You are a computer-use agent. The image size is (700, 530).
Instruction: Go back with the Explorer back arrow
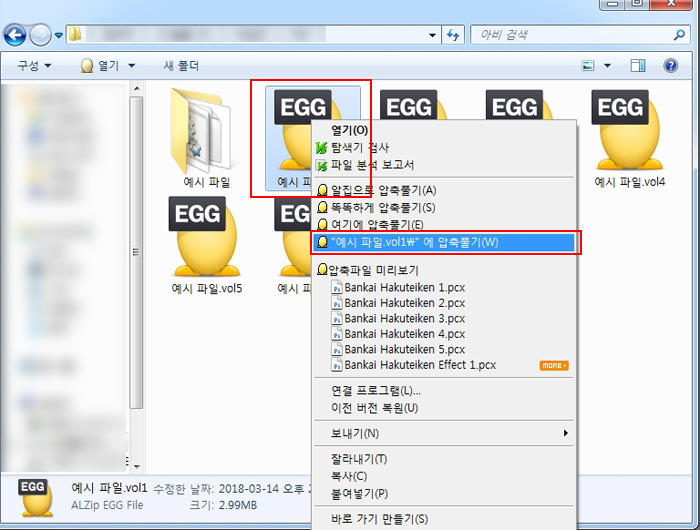[x=15, y=35]
